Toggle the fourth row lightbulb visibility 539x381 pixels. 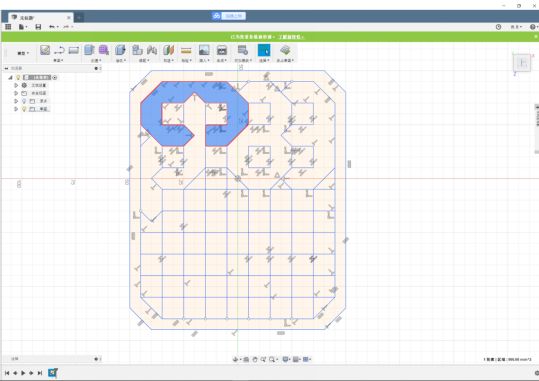[x=24, y=109]
